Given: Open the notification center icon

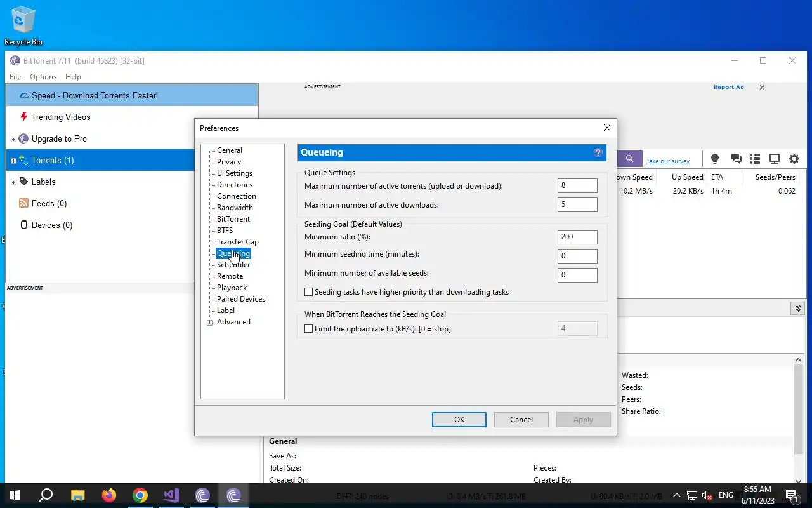Looking at the screenshot, I should (x=792, y=495).
